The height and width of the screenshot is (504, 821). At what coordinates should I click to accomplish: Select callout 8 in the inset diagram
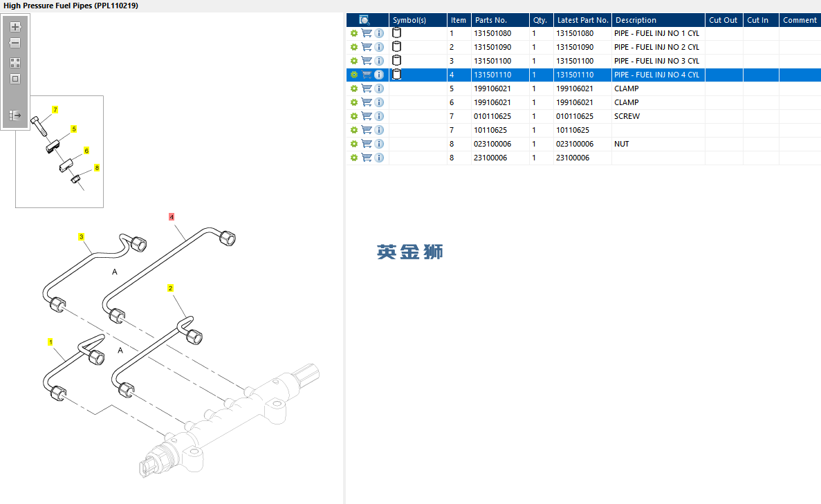coord(96,167)
